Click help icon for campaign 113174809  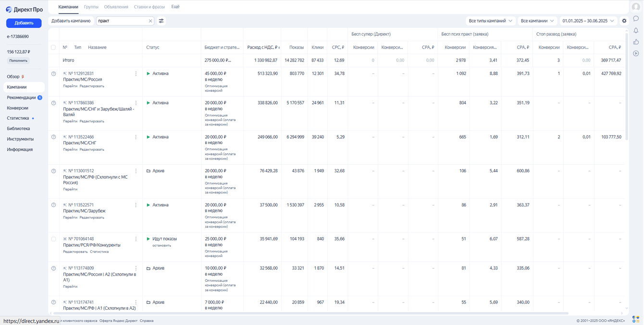coord(53,268)
